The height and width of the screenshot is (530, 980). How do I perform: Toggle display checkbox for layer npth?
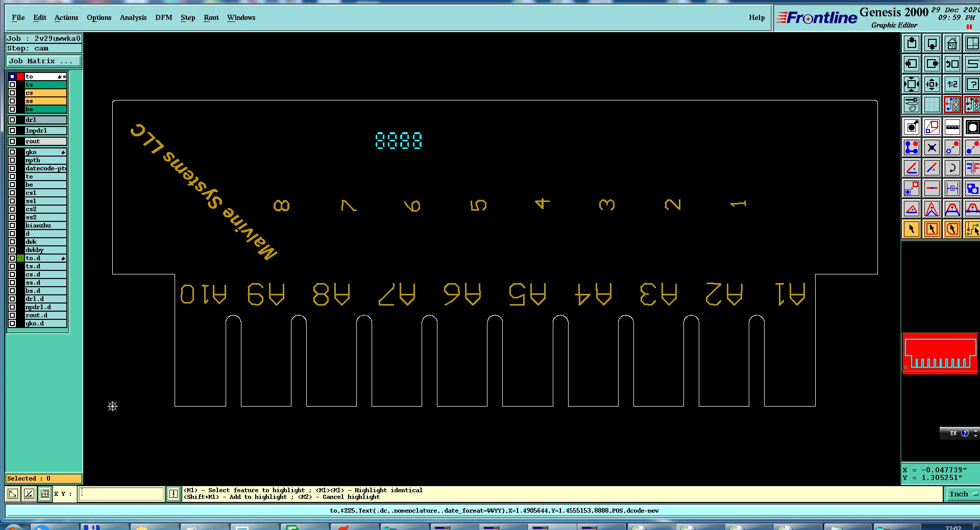(12, 160)
